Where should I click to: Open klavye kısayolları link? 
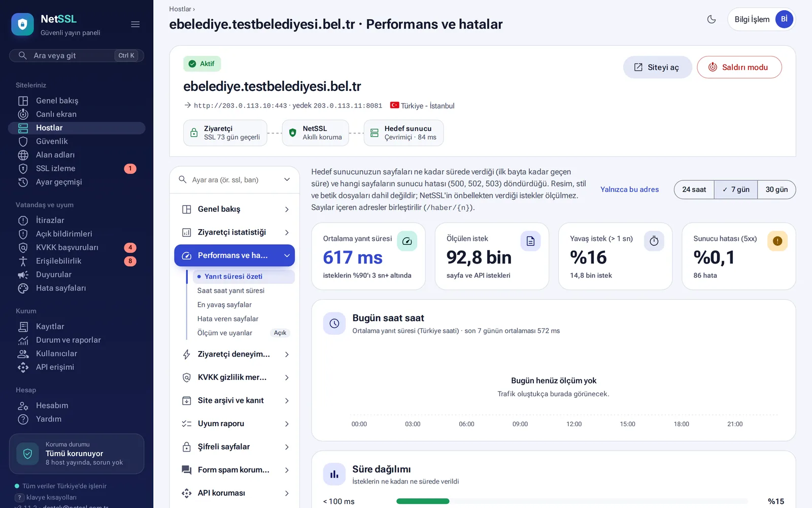pyautogui.click(x=51, y=497)
